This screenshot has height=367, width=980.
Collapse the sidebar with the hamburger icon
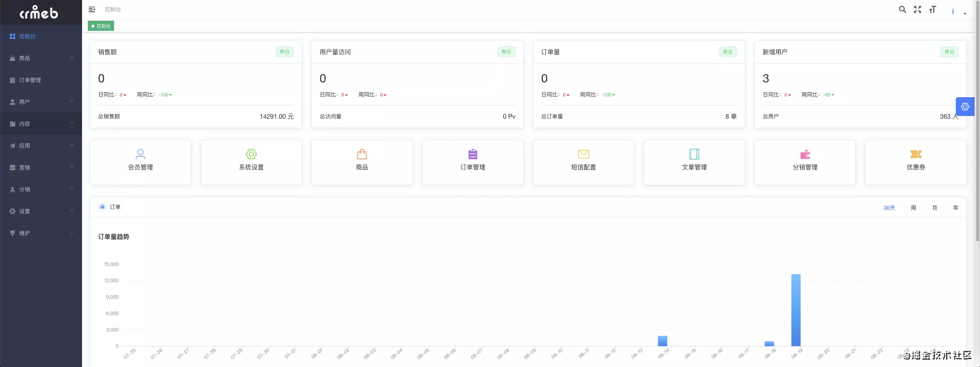[92, 9]
